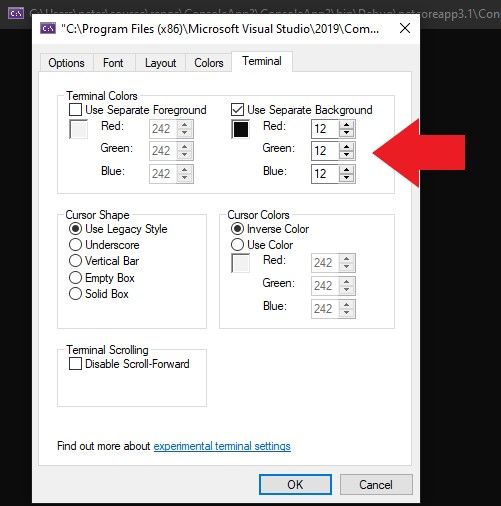Image resolution: width=501 pixels, height=506 pixels.
Task: Click the foreground color preview swatch
Action: [x=78, y=129]
